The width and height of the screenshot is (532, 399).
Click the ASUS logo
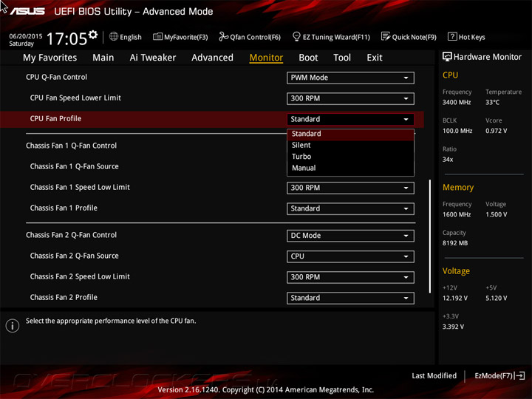[x=27, y=11]
